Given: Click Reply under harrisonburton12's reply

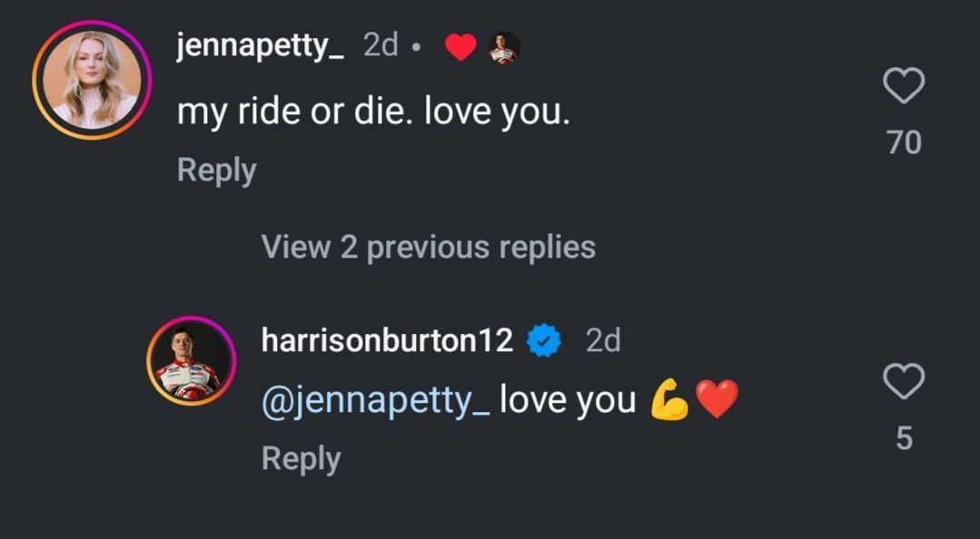Looking at the screenshot, I should [x=301, y=458].
